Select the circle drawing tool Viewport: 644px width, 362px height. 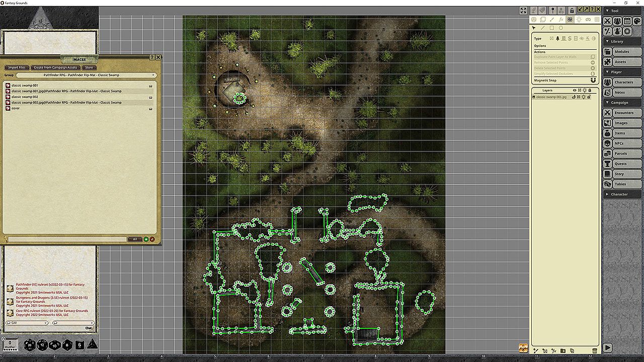pos(561,28)
